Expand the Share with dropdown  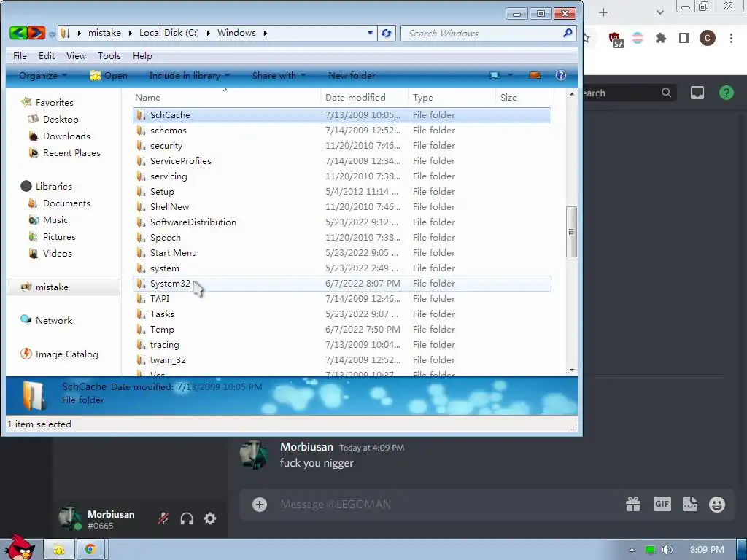(x=279, y=75)
